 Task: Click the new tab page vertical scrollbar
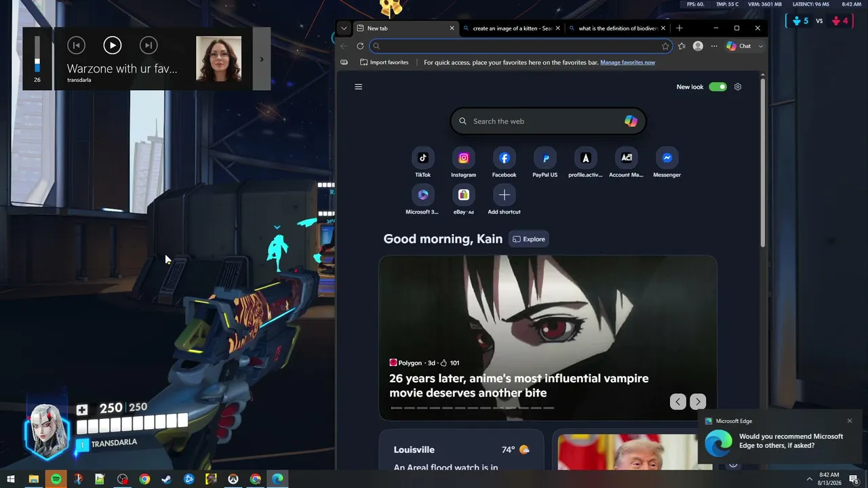tap(763, 163)
